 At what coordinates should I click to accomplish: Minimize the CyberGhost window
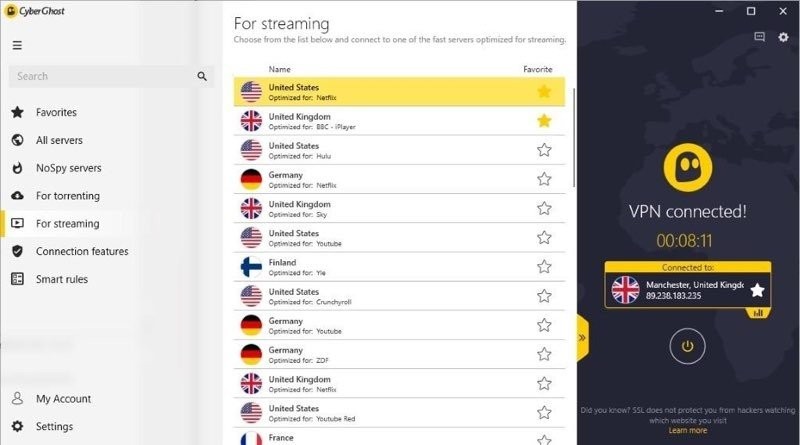click(719, 11)
